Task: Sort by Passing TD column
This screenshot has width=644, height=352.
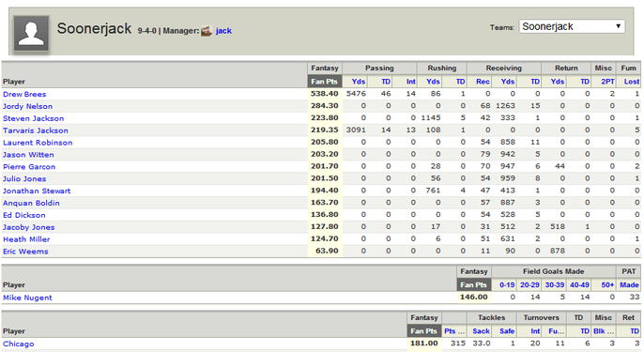Action: [386, 82]
